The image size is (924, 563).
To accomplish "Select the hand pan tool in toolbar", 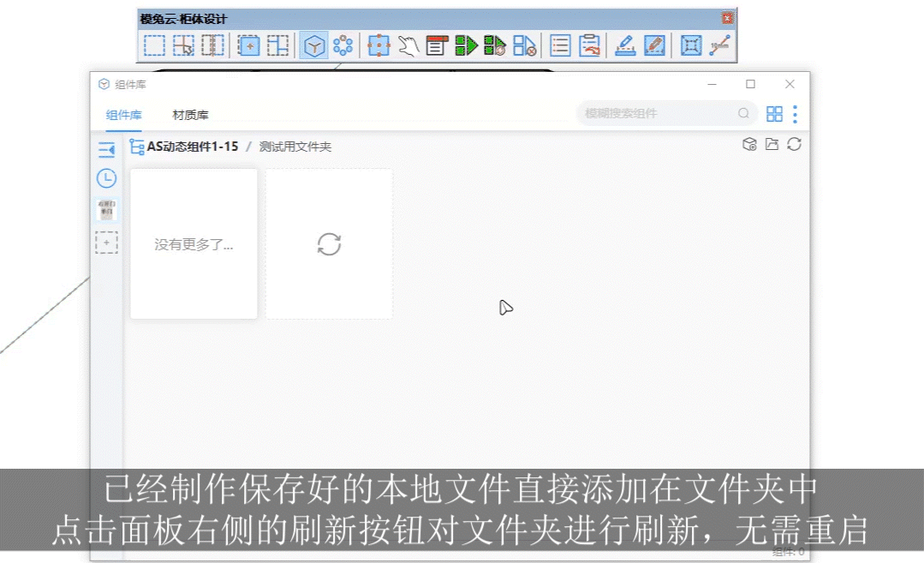I will coord(407,45).
